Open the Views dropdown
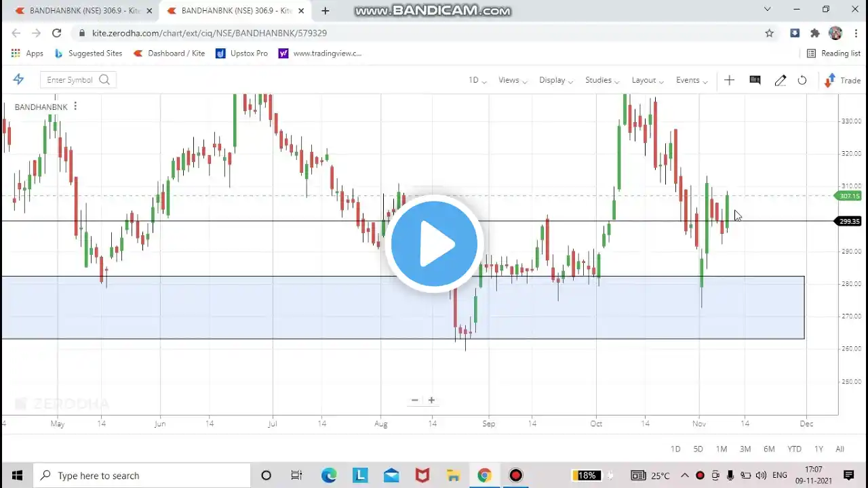The width and height of the screenshot is (868, 488). click(513, 80)
